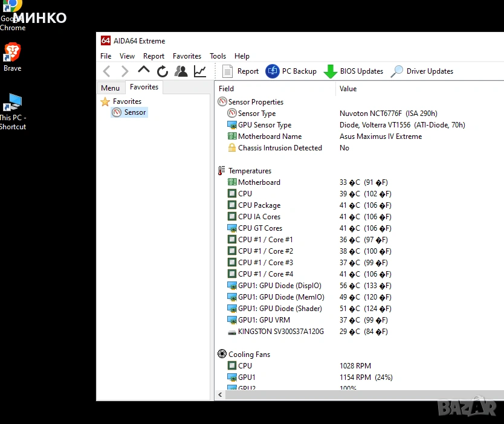Select the Favorites root tree node
This screenshot has height=424, width=504.
click(x=127, y=101)
